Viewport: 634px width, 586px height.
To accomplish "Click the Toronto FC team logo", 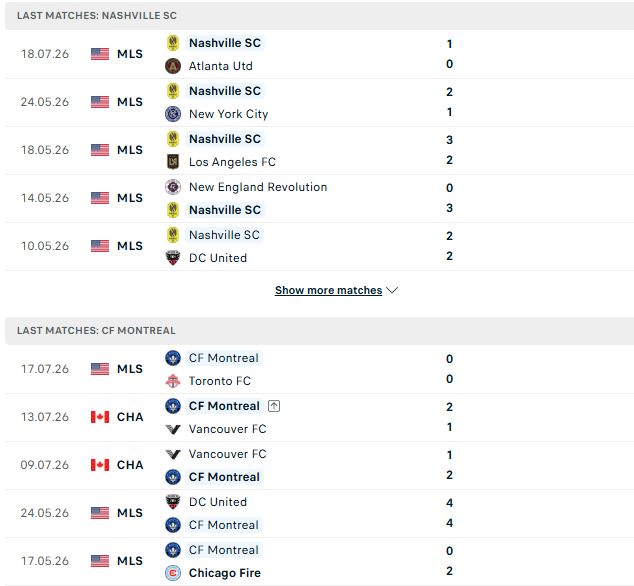I will click(173, 381).
